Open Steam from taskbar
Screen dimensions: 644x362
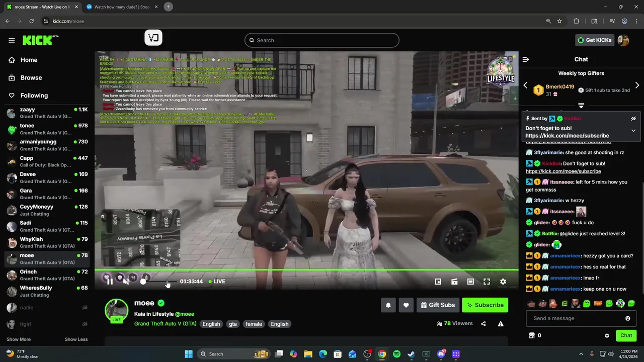pyautogui.click(x=411, y=354)
